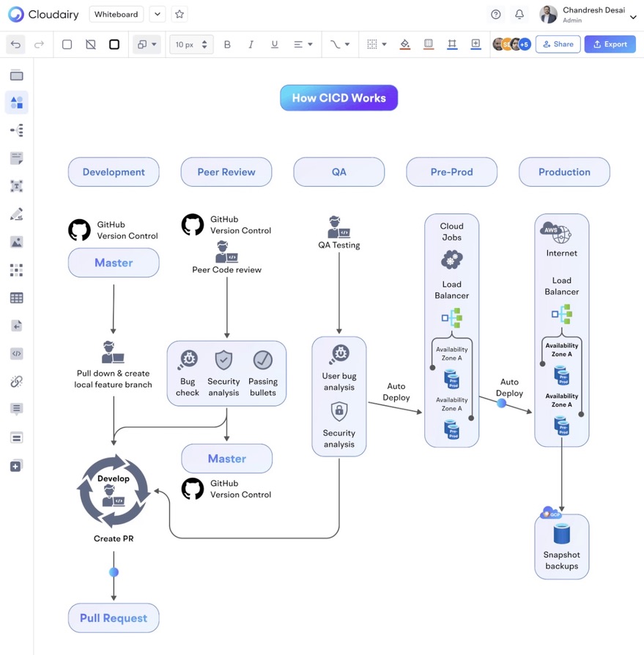Click the User bug analysis icon
This screenshot has height=655, width=644.
[x=338, y=355]
